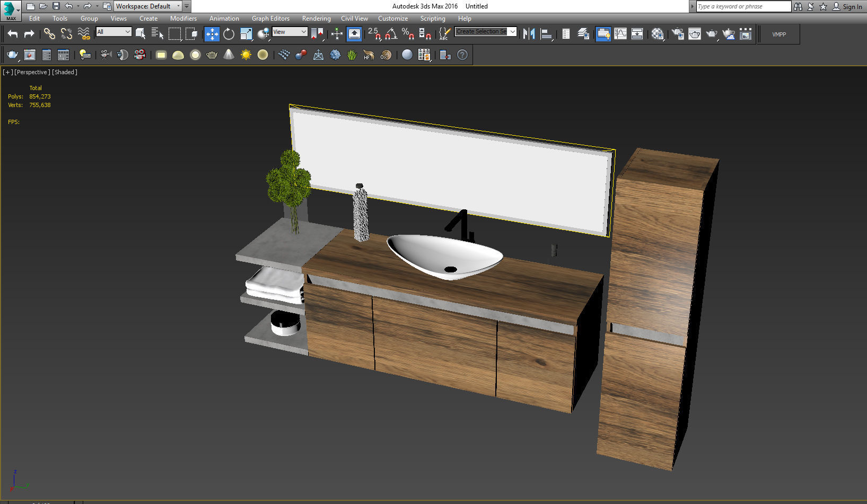The height and width of the screenshot is (504, 867).
Task: Toggle the Keyboard Shortcut Override button
Action: pos(354,34)
